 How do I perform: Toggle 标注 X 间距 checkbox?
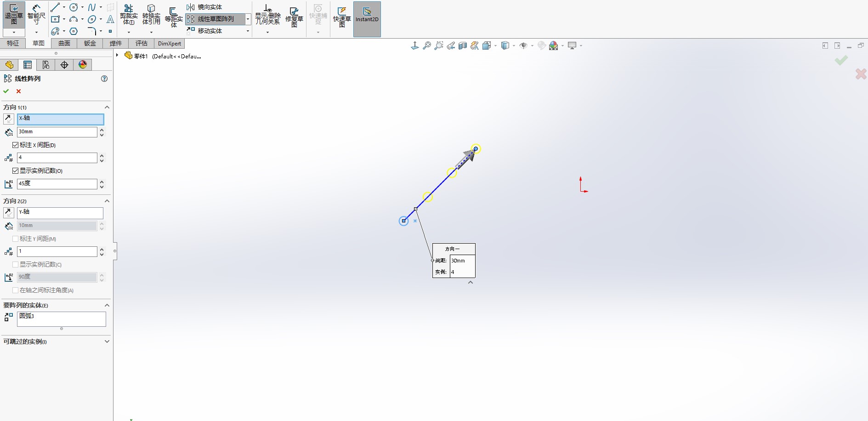[16, 145]
